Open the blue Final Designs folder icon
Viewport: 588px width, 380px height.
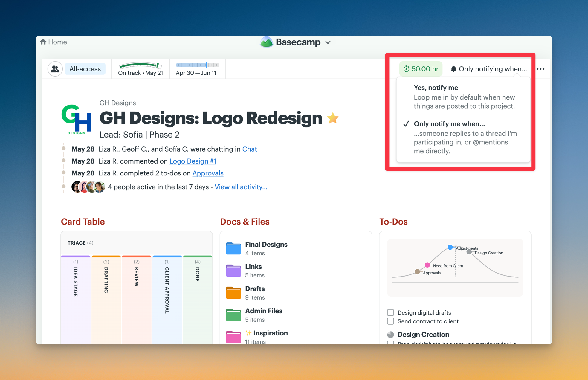point(233,248)
